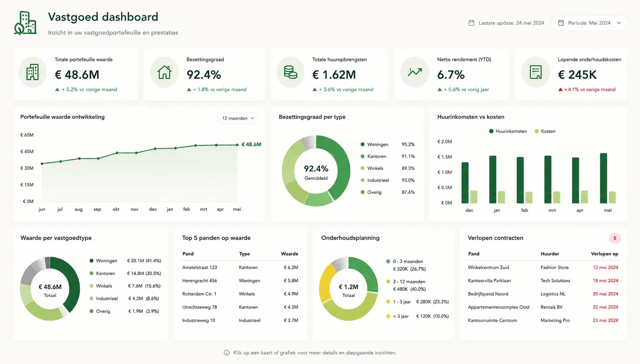
Task: Open the Totale portefeuille waarde card
Action: [x=75, y=75]
